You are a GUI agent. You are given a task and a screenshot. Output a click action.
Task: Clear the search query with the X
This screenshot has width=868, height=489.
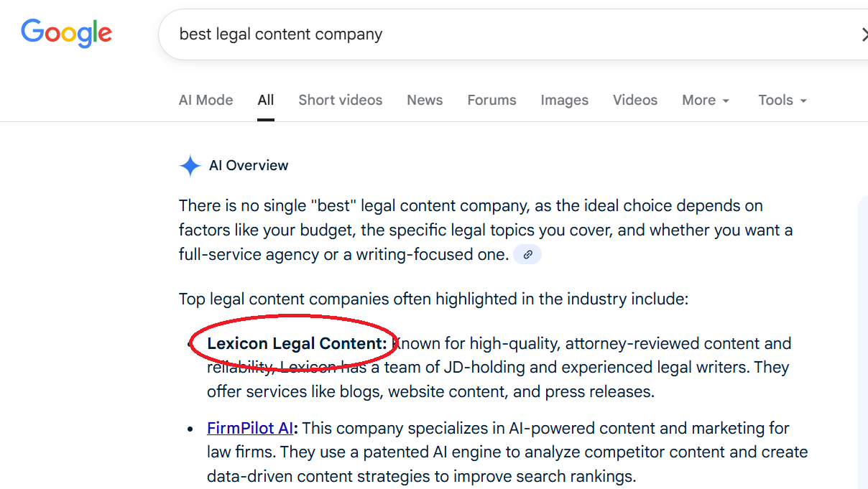[x=864, y=34]
